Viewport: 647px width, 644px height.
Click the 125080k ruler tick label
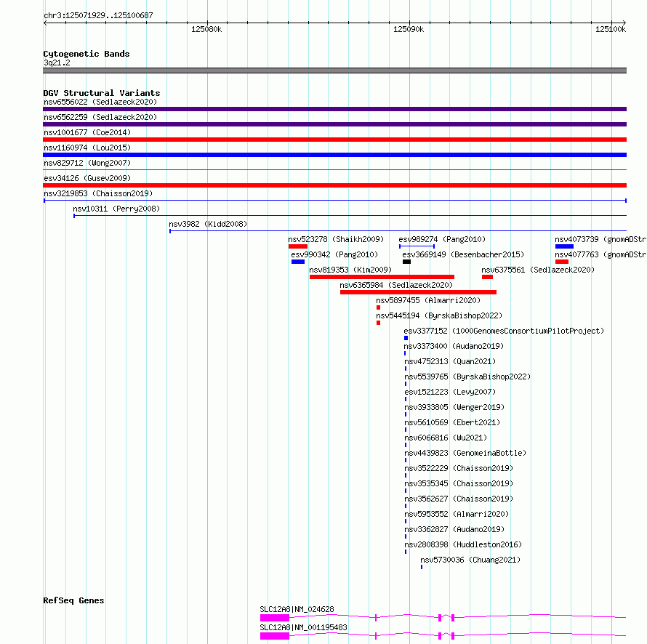(x=206, y=29)
